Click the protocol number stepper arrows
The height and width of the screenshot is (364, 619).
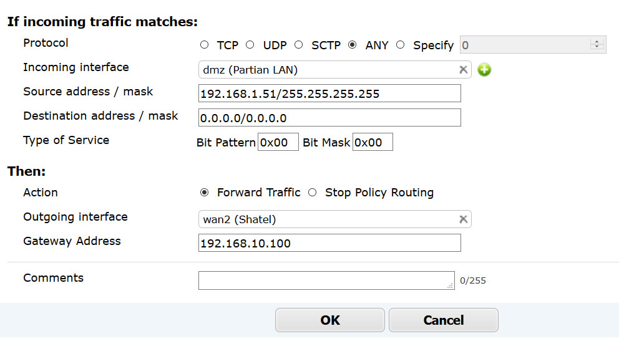(x=597, y=45)
